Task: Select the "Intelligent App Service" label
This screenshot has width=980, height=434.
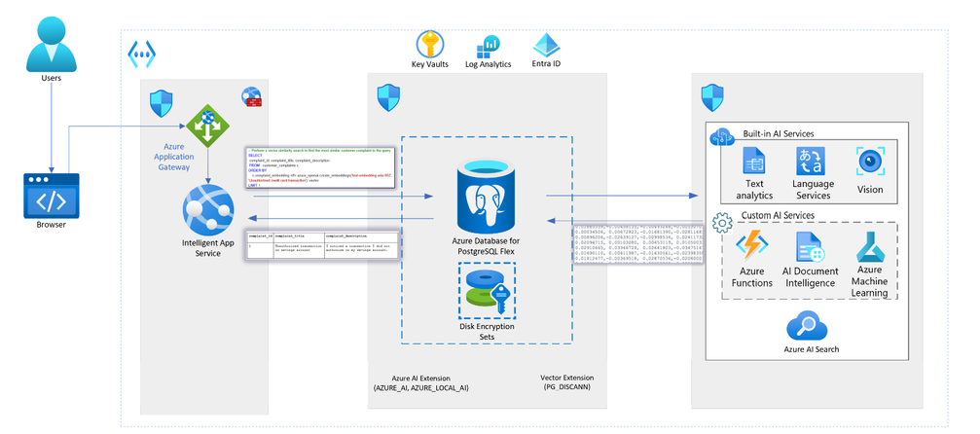Action: [210, 247]
